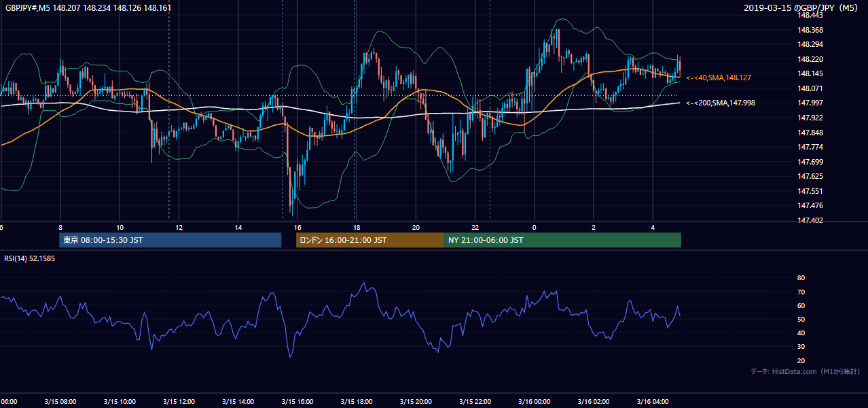This screenshot has width=868, height=408.
Task: Click the price scale value 147.699
Action: click(811, 162)
